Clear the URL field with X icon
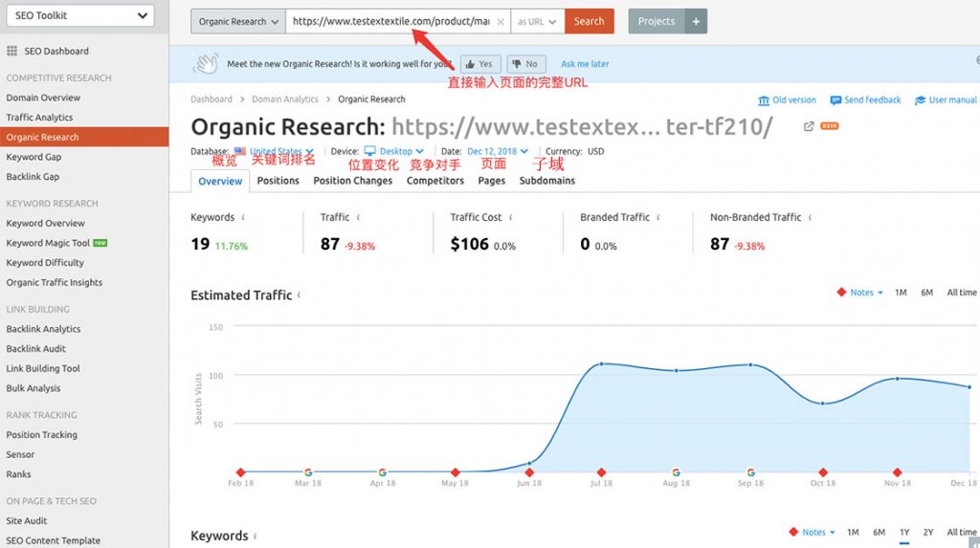 click(500, 22)
